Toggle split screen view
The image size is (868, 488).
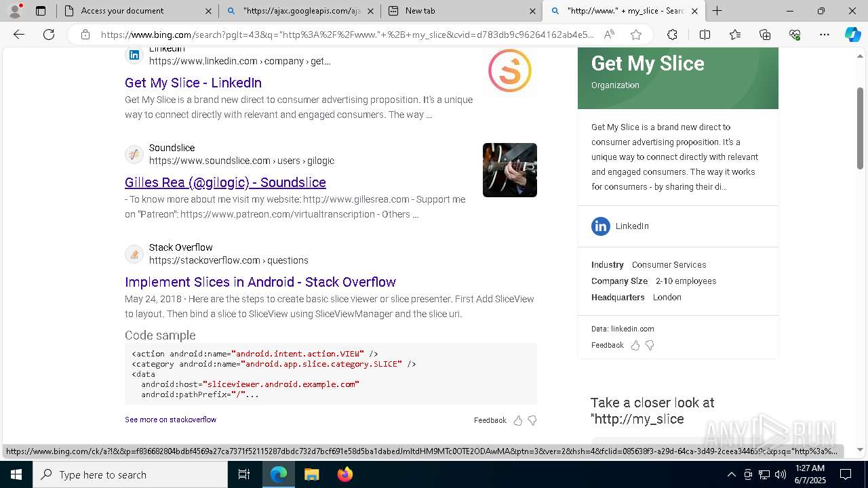tap(705, 35)
